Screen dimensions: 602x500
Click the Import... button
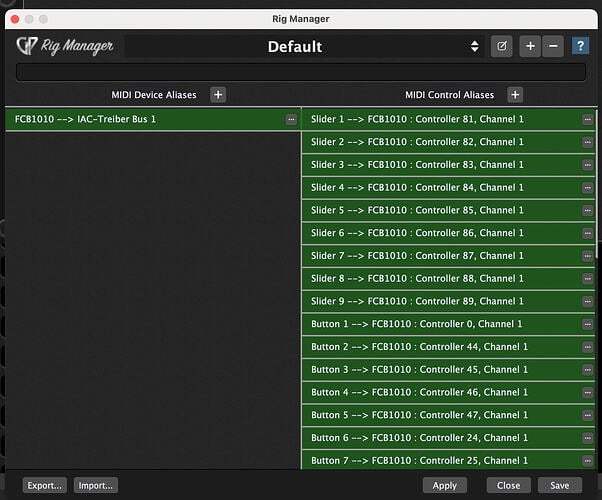tap(96, 485)
